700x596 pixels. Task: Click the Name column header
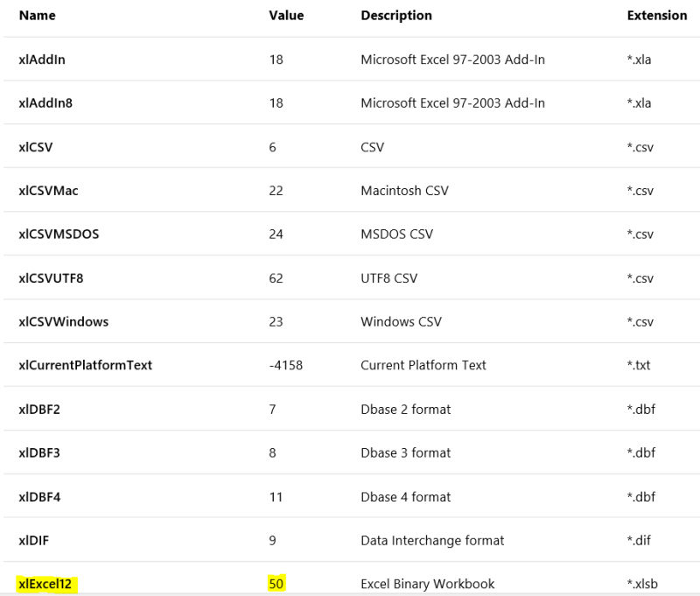(x=37, y=16)
